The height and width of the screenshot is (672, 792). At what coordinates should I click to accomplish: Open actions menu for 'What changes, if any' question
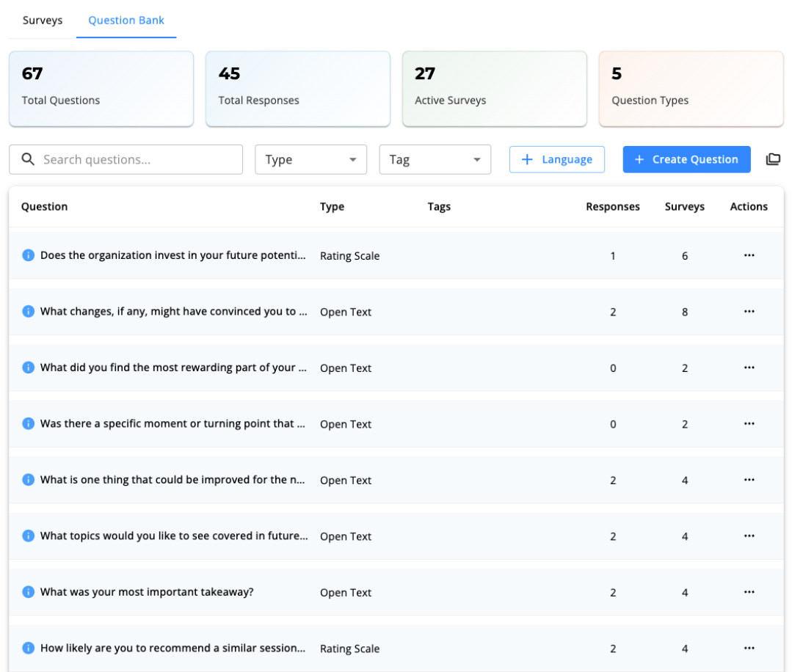click(x=749, y=312)
